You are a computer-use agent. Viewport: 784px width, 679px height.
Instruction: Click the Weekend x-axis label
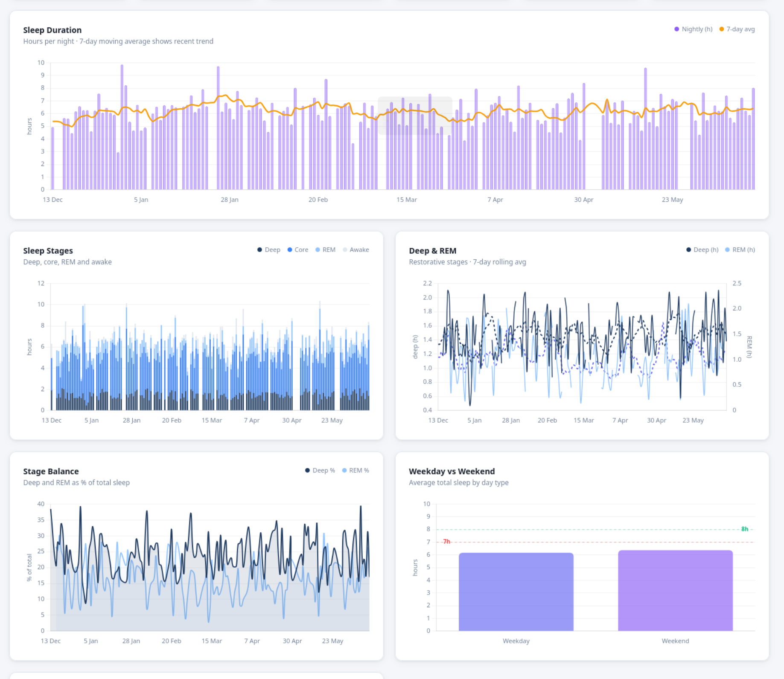point(675,641)
